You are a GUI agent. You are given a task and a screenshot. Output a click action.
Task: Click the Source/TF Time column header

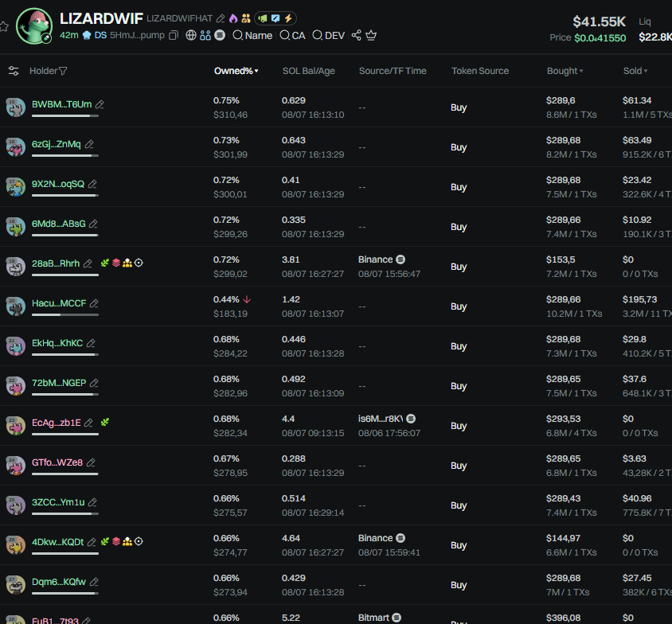393,71
